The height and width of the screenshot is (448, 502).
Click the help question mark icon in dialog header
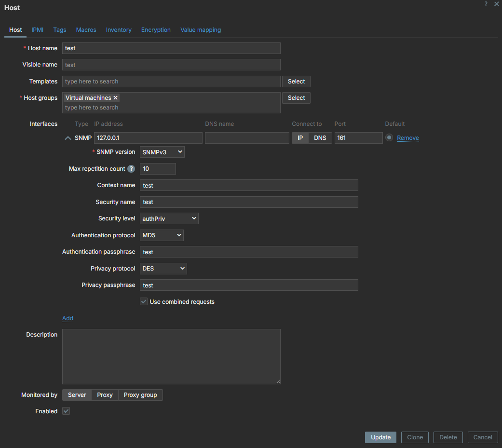click(486, 4)
